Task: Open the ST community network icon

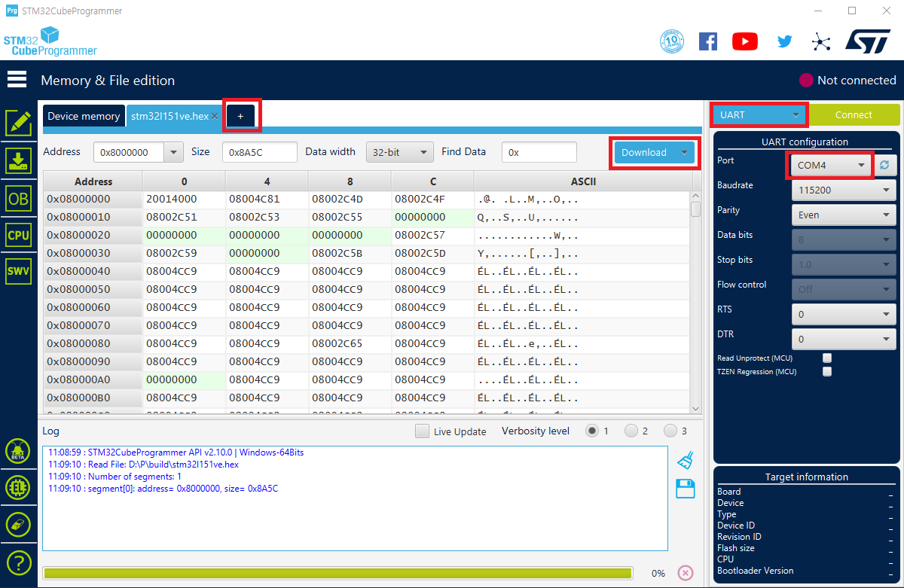Action: [x=821, y=41]
